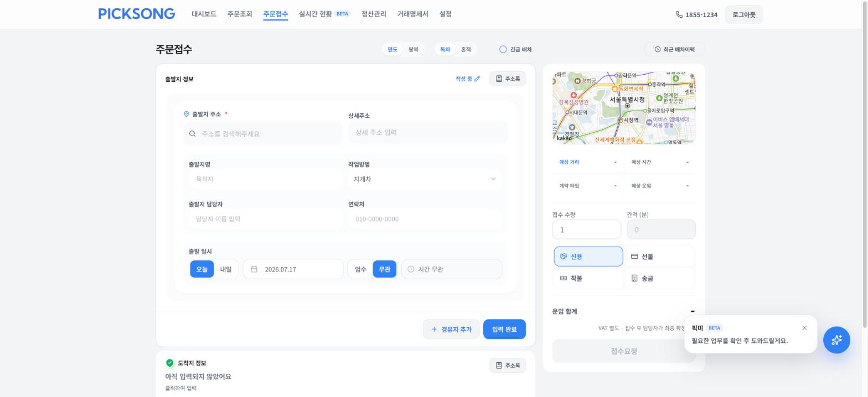
Task: Go to 주문조회 menu
Action: point(240,14)
